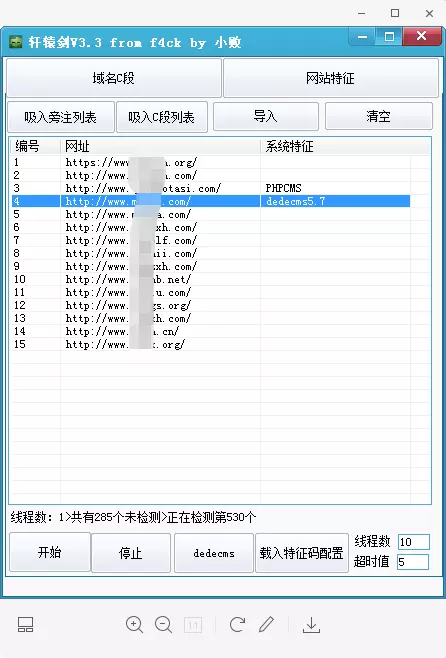The image size is (446, 658).
Task: Sort by the 网址 column header
Action: 160,146
